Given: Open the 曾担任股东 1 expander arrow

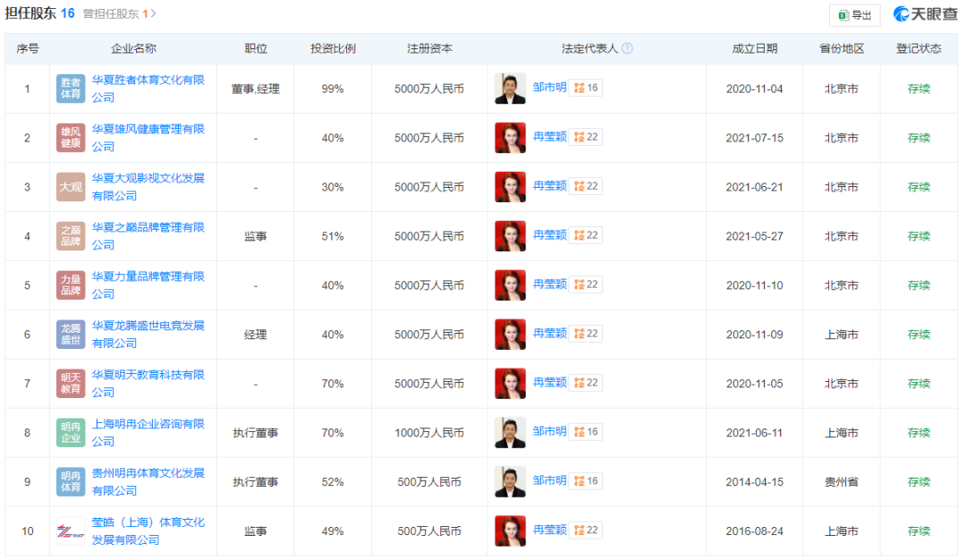Looking at the screenshot, I should 154,13.
